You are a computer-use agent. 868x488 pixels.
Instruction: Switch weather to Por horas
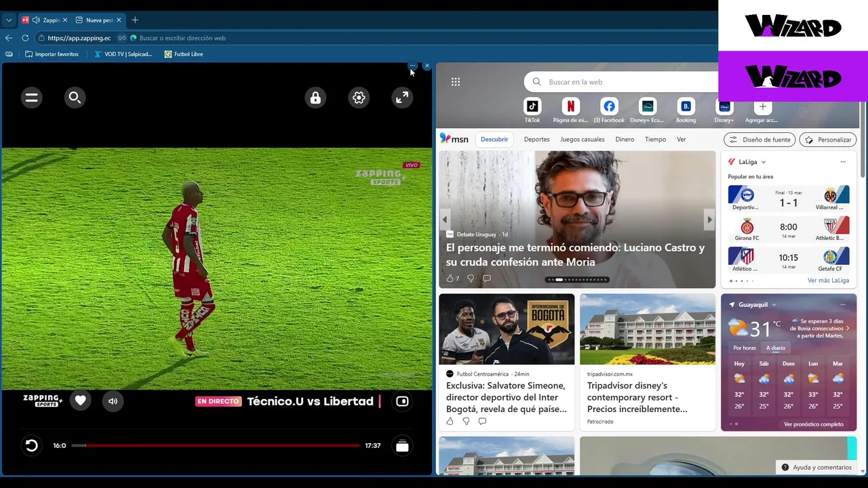pos(745,348)
